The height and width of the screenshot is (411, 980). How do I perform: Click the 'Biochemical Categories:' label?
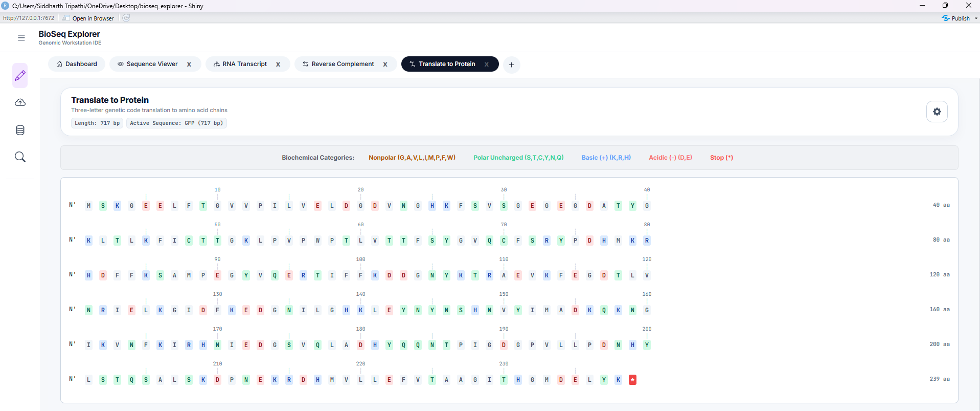(318, 158)
